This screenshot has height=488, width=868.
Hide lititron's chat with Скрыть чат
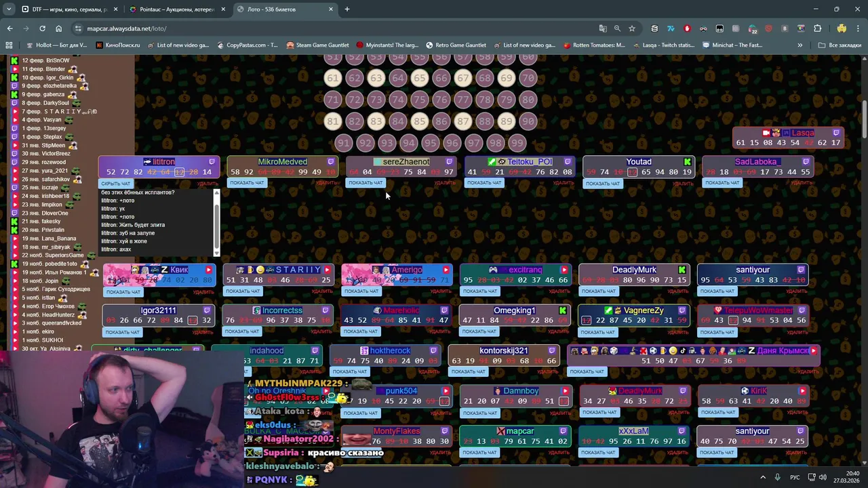pos(116,184)
